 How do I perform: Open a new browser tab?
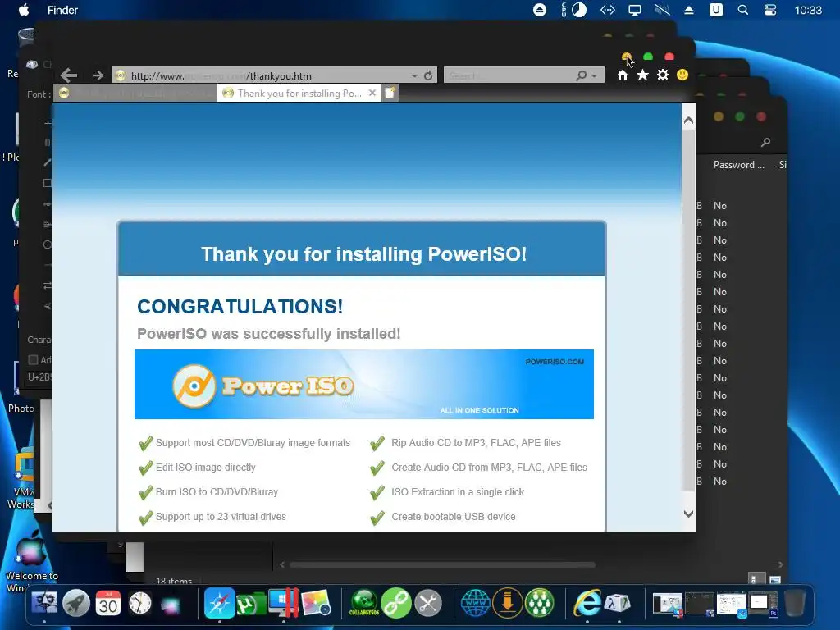pos(390,94)
